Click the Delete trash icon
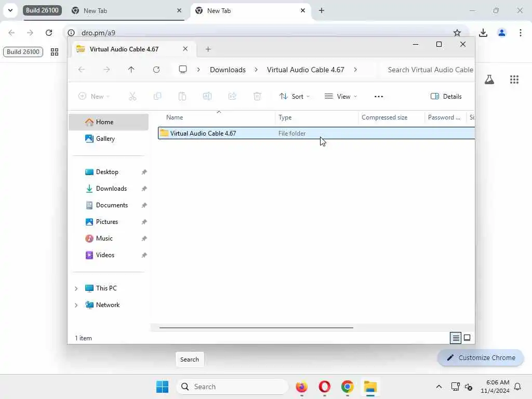Screen dimensions: 532x399 click(257, 96)
